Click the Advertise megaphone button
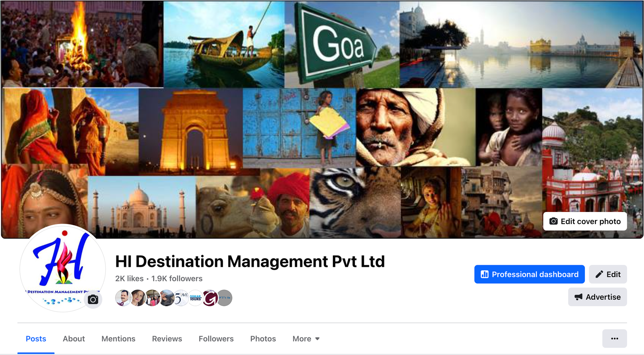The width and height of the screenshot is (644, 355). (597, 297)
